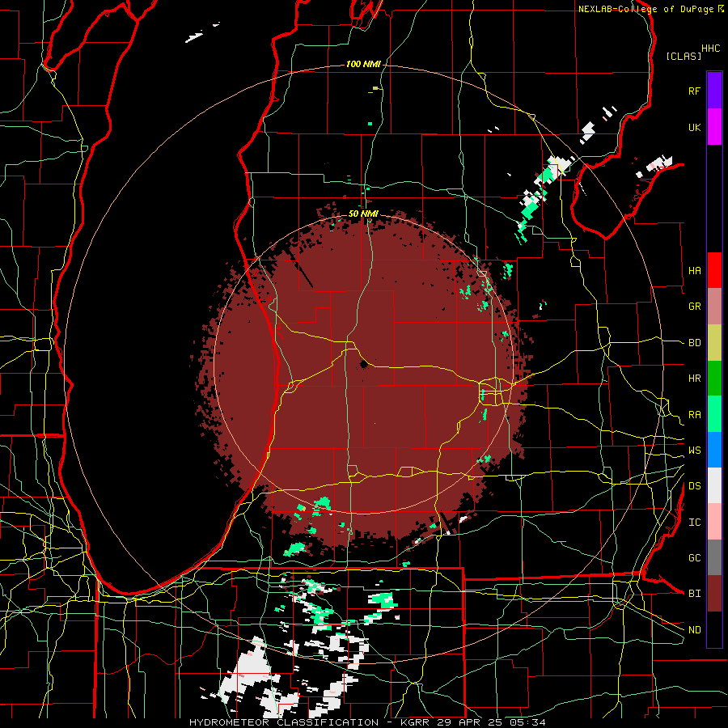Click the GR legend label

click(x=694, y=307)
